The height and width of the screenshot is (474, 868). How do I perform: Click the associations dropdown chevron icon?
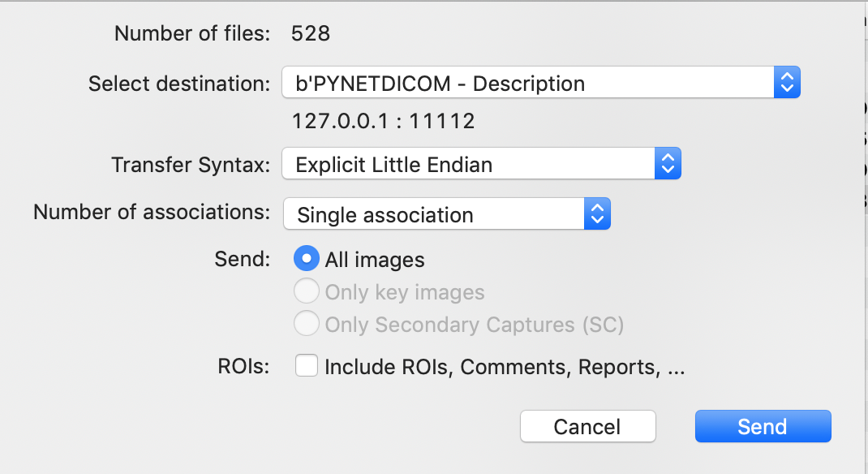click(x=597, y=213)
